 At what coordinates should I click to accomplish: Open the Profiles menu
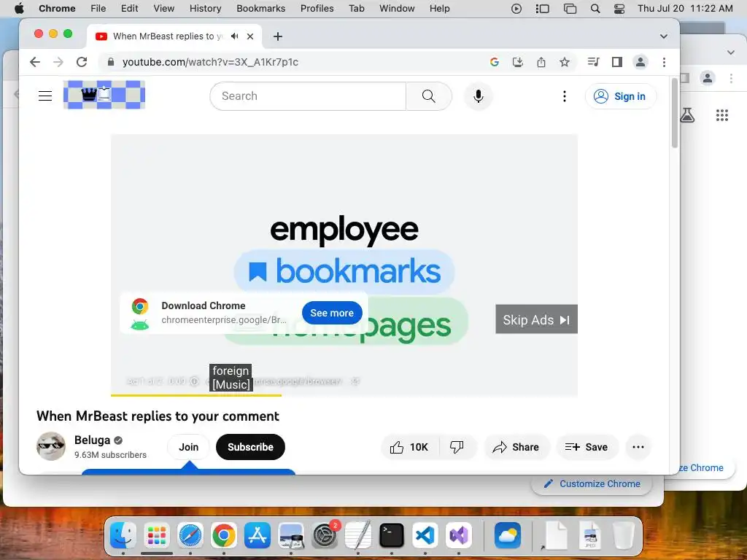[x=317, y=9]
